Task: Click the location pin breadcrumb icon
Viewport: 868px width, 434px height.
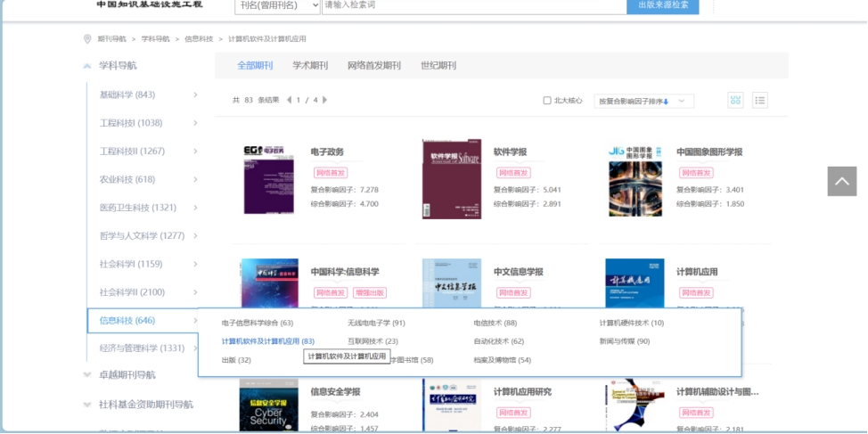Action: coord(87,38)
